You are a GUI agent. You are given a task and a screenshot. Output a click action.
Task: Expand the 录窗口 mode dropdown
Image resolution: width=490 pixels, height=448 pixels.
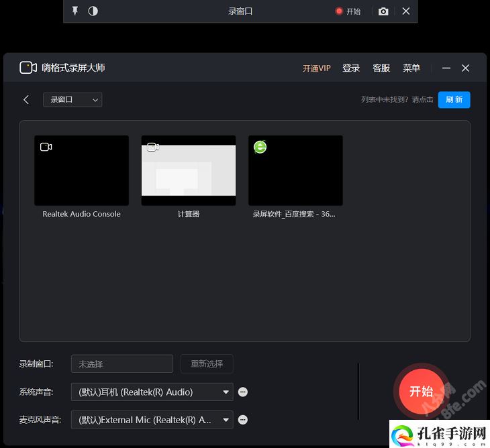[72, 99]
